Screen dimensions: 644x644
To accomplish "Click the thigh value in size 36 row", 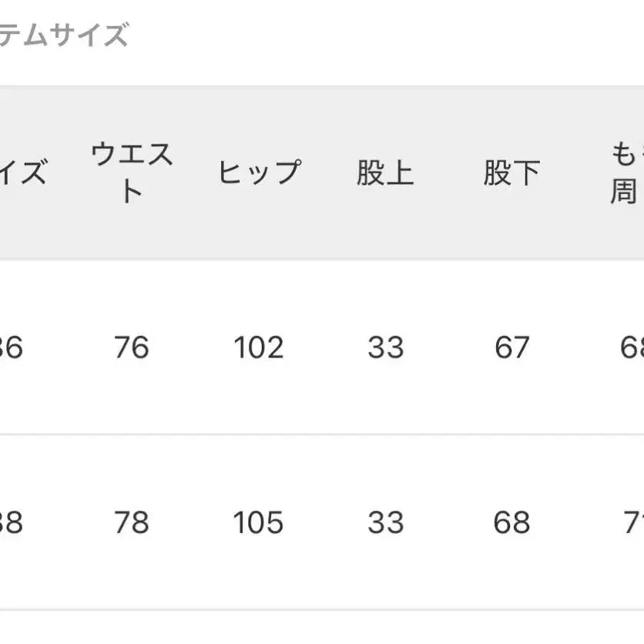I will pos(632,347).
